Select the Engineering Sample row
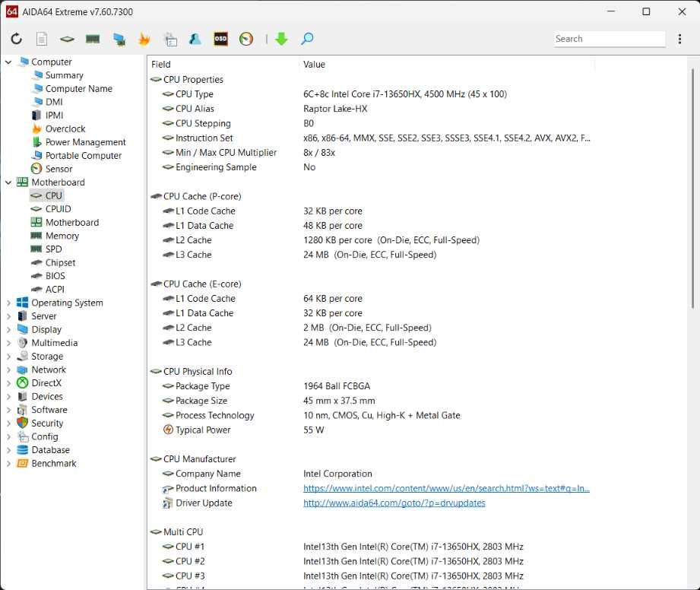This screenshot has width=700, height=590. (372, 167)
